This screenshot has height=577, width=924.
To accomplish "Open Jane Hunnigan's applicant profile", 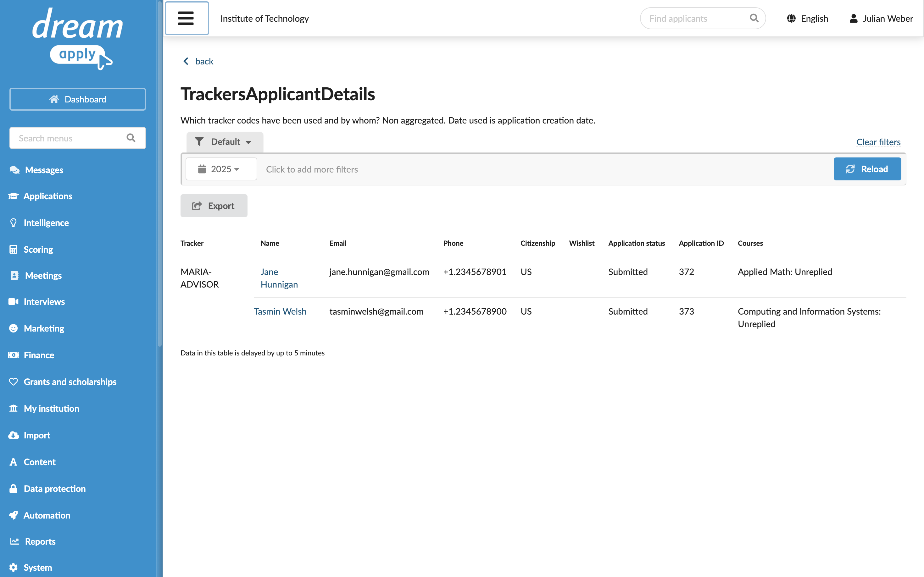I will 279,278.
